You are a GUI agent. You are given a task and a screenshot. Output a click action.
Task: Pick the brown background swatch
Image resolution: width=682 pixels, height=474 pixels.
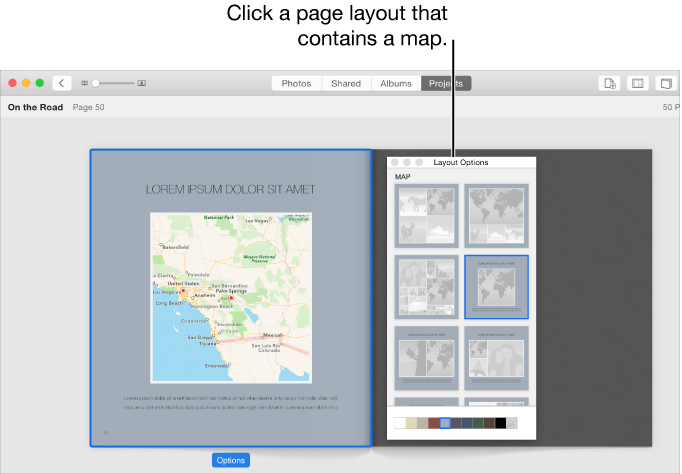[x=489, y=423]
